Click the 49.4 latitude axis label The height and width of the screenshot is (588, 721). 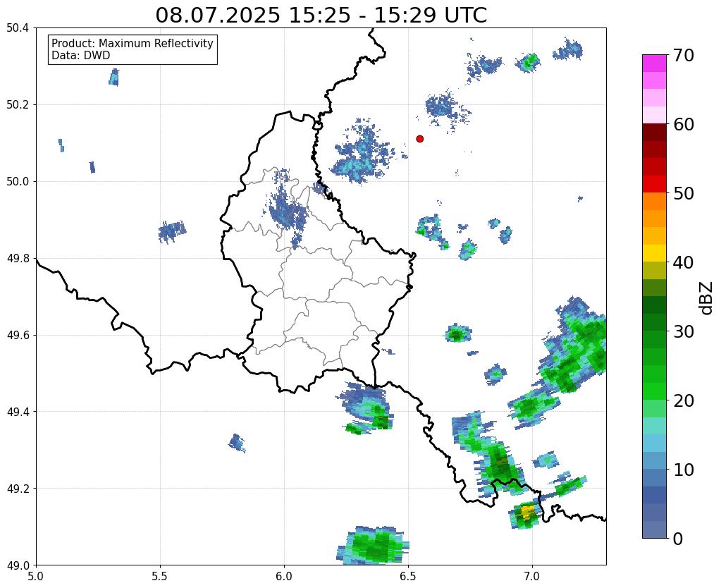[18, 411]
